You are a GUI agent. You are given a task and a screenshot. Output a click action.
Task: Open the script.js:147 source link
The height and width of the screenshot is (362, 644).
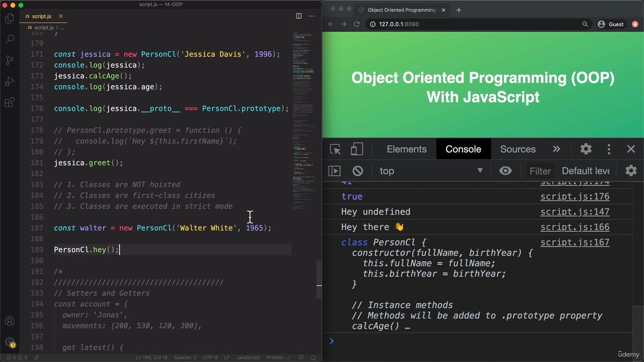coord(575,212)
